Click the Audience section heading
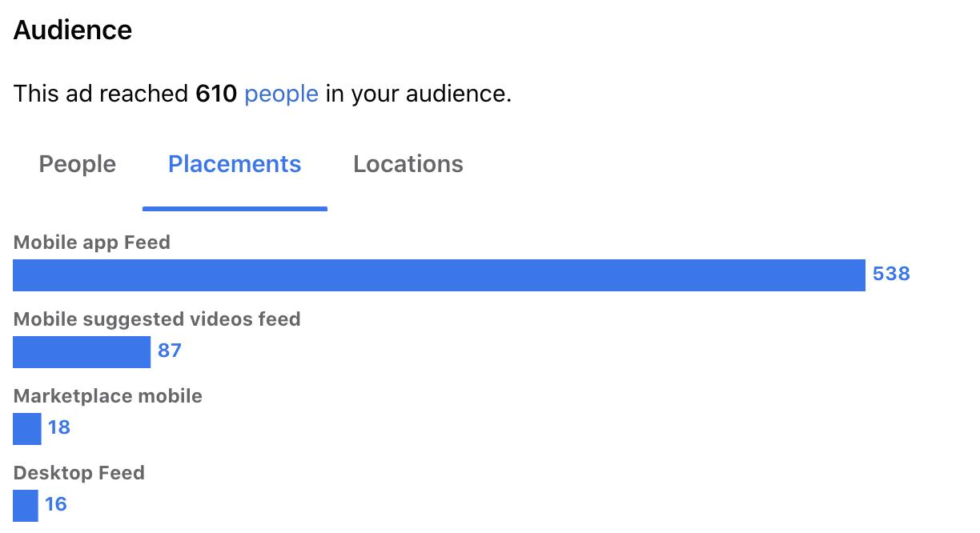 point(73,30)
